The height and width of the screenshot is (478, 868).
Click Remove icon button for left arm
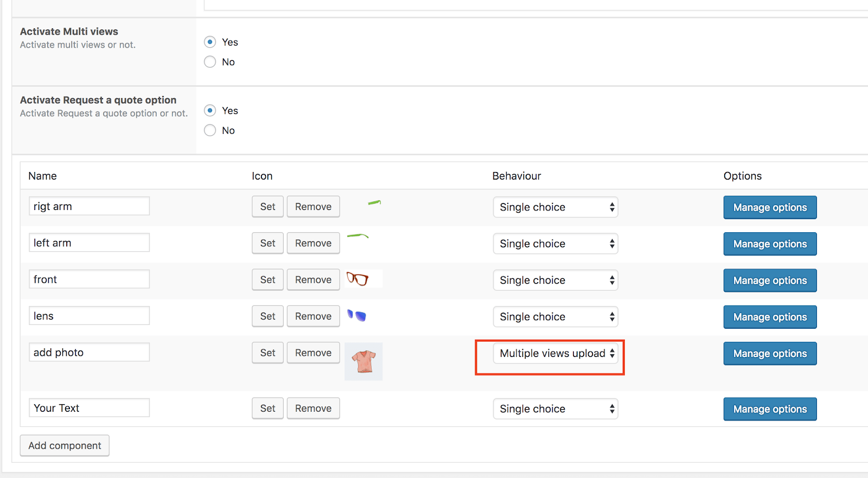coord(313,243)
